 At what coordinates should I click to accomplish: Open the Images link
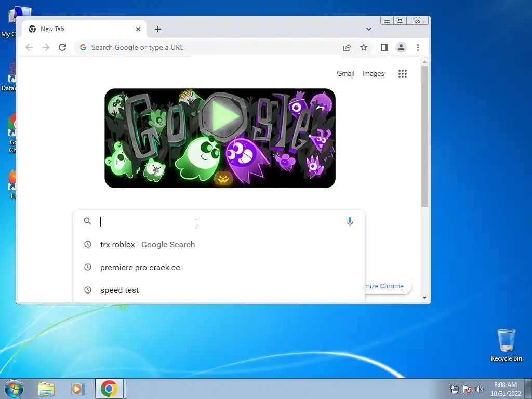[373, 74]
